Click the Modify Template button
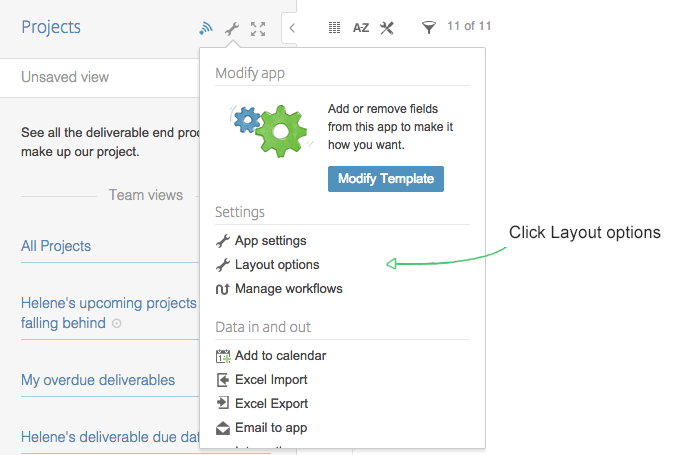This screenshot has height=455, width=685. pyautogui.click(x=386, y=179)
